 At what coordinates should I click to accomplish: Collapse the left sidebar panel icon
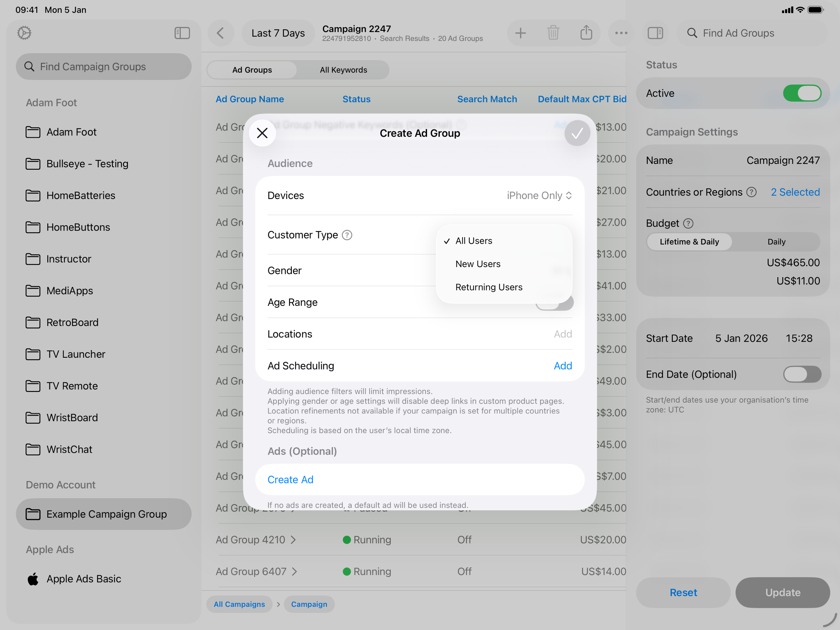[x=182, y=33]
